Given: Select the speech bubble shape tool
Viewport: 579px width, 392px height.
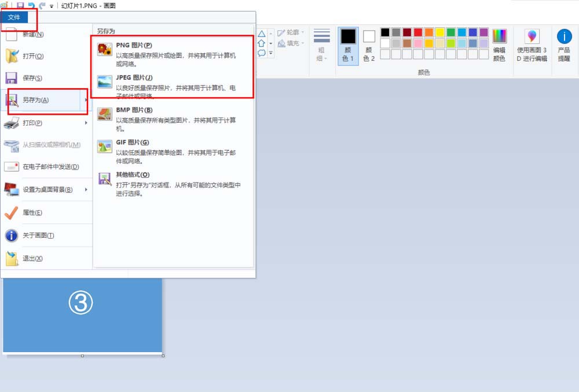Looking at the screenshot, I should point(262,53).
